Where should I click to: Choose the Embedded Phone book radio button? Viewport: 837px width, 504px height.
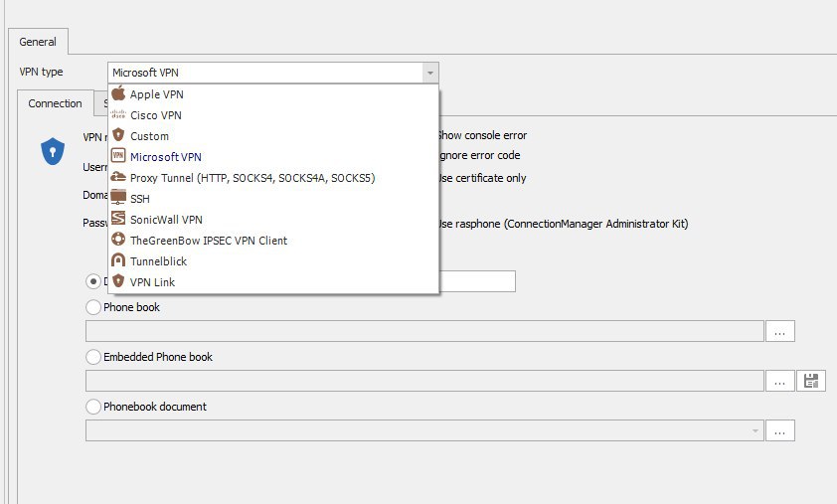[x=93, y=357]
